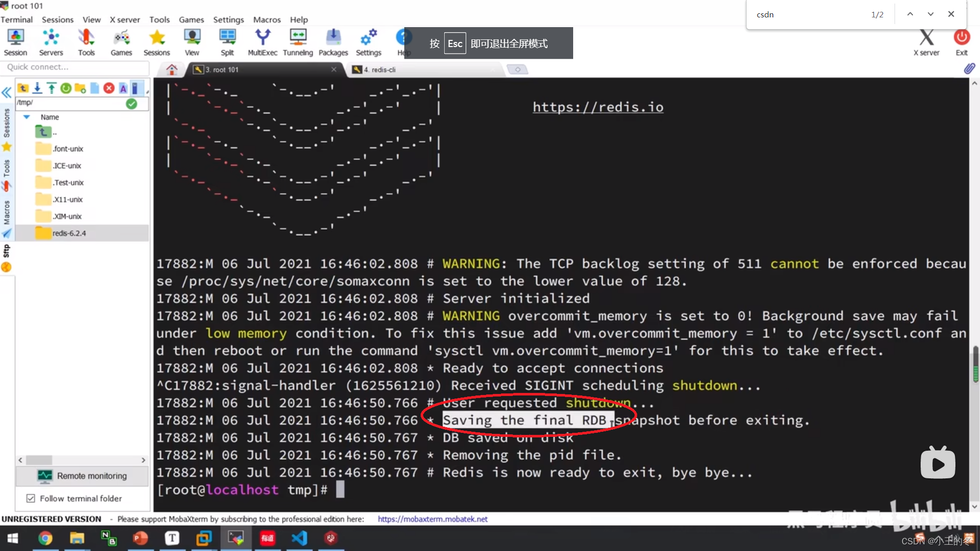Delete selected file using red X icon
The height and width of the screenshot is (551, 980).
point(108,87)
